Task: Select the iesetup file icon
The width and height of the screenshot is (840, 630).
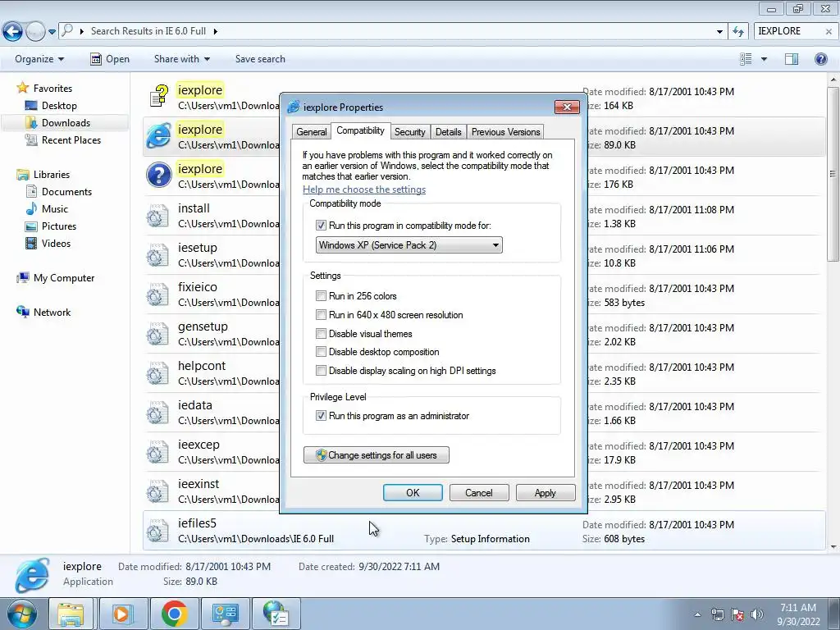Action: (157, 255)
